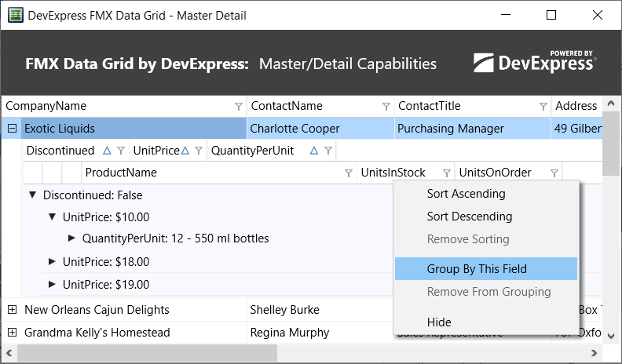This screenshot has height=364, width=622.
Task: Select Remove Sorting menu entry
Action: point(486,239)
